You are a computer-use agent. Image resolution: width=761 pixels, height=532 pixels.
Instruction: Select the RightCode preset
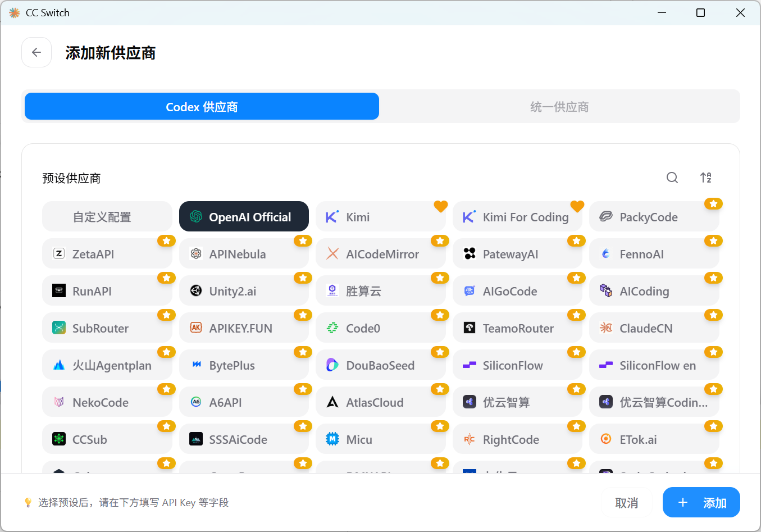[x=517, y=439]
